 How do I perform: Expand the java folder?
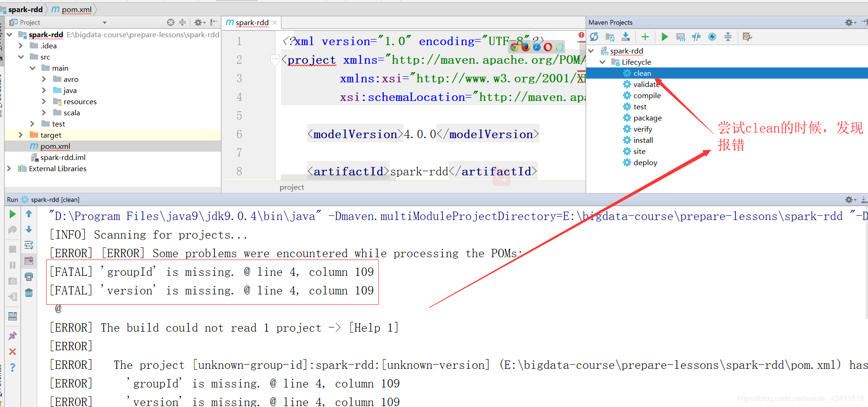point(44,90)
